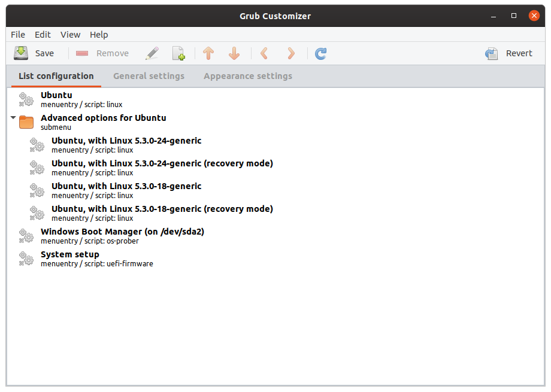The image size is (551, 392).
Task: Select Linux 5.3.0-24-generic (recovery mode) entry
Action: tap(275, 168)
